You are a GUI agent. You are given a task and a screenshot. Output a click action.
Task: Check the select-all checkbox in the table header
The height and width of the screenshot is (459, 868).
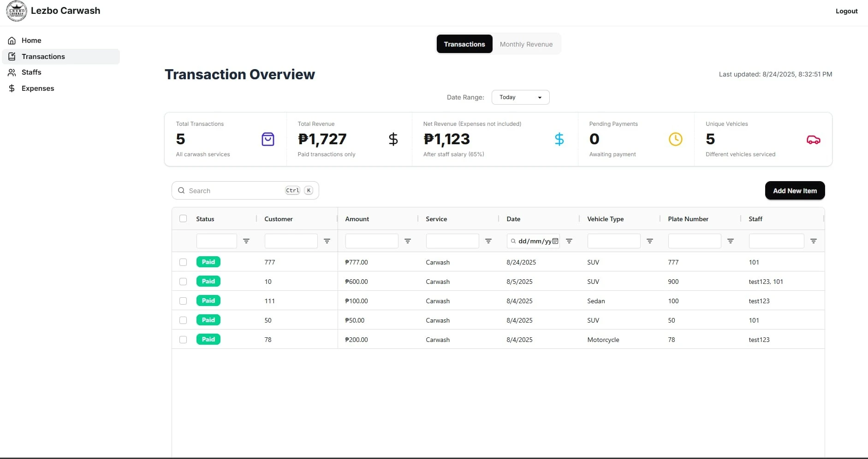183,218
